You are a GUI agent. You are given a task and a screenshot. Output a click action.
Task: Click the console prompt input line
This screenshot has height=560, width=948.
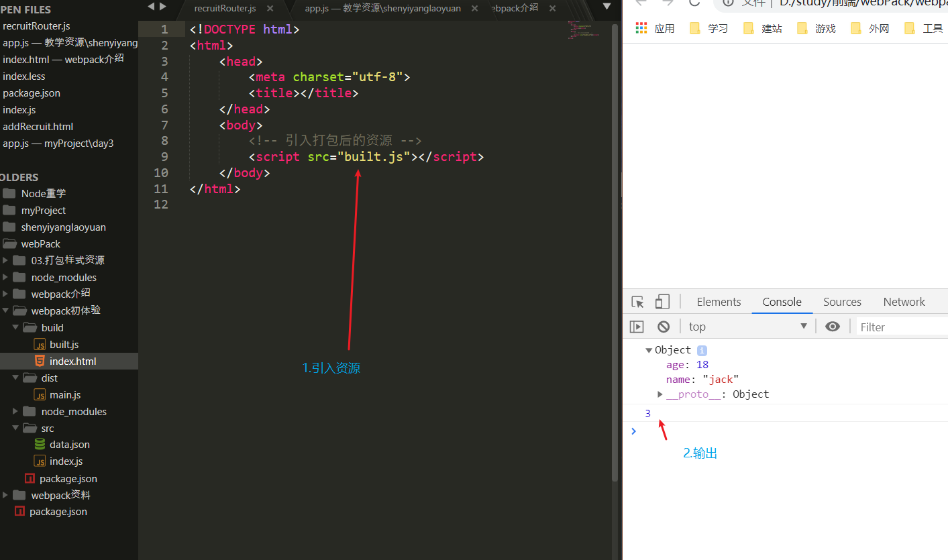tap(792, 431)
